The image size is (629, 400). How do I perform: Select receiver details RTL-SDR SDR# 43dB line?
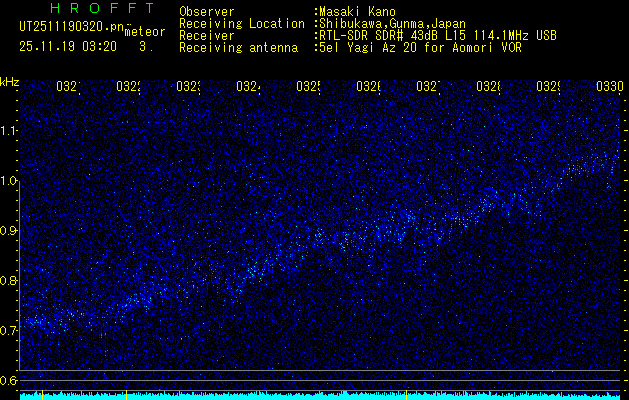click(x=436, y=36)
